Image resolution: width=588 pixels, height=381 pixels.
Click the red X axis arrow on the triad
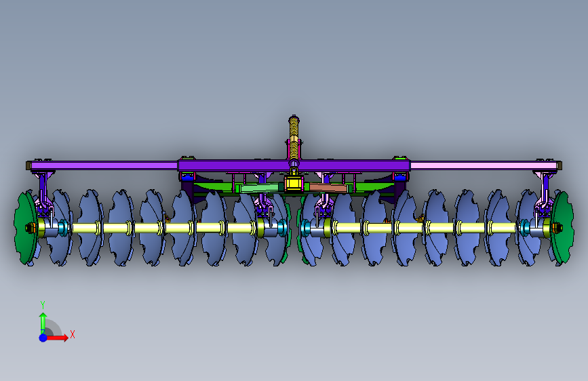57,338
